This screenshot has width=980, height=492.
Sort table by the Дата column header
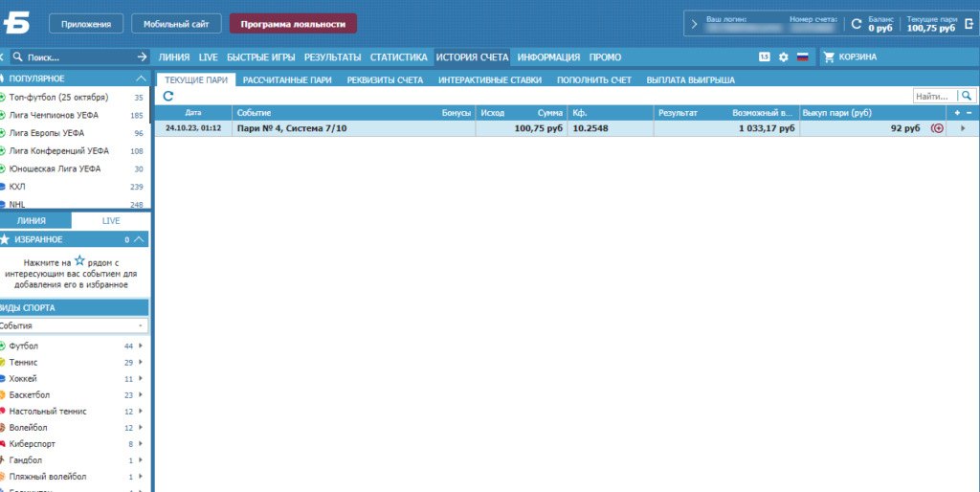pos(193,113)
